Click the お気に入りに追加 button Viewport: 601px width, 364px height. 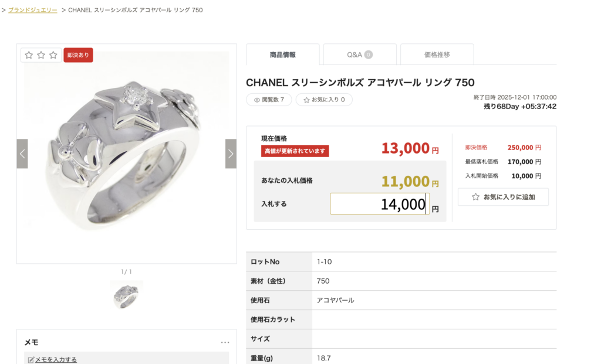pyautogui.click(x=503, y=197)
